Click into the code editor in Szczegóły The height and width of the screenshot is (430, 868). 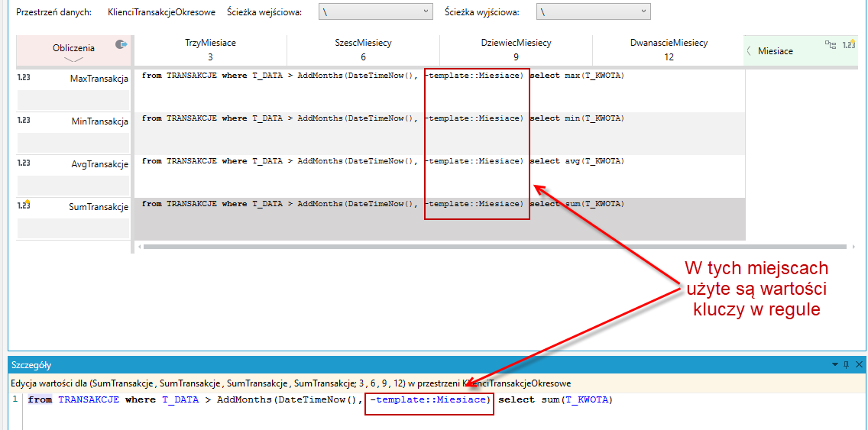443,409
